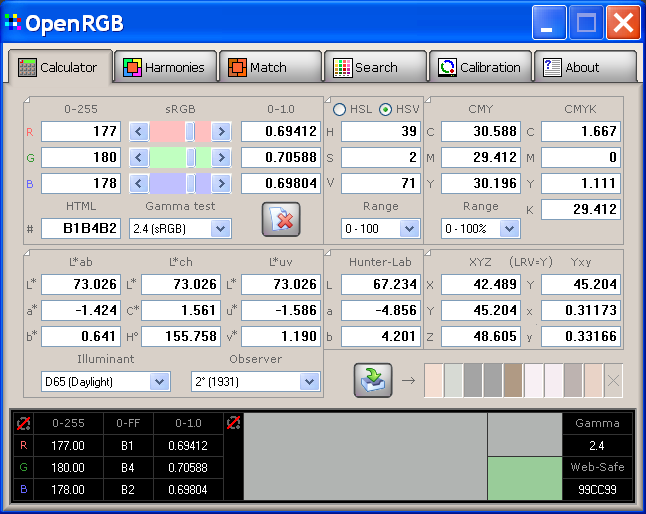Close the OpenRGB window
646x514 pixels.
pos(623,23)
